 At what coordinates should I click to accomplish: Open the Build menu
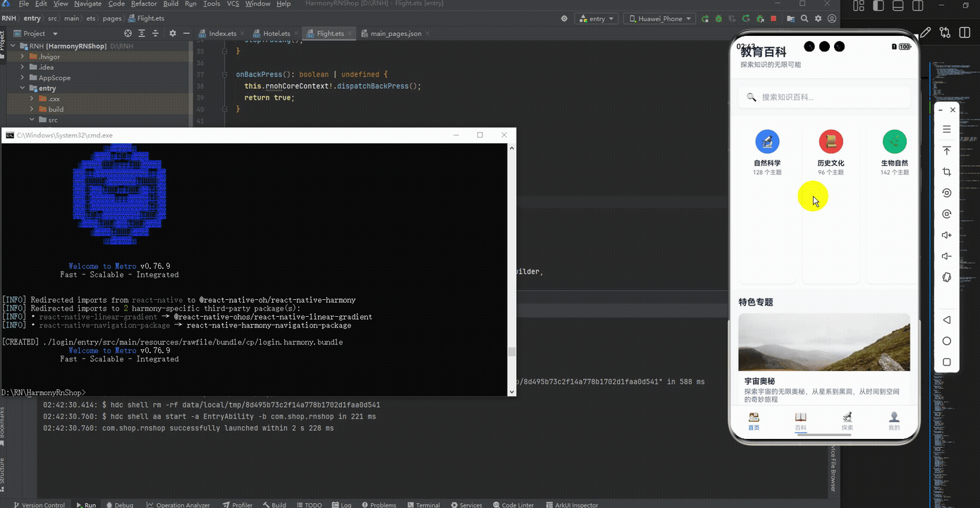pos(171,4)
